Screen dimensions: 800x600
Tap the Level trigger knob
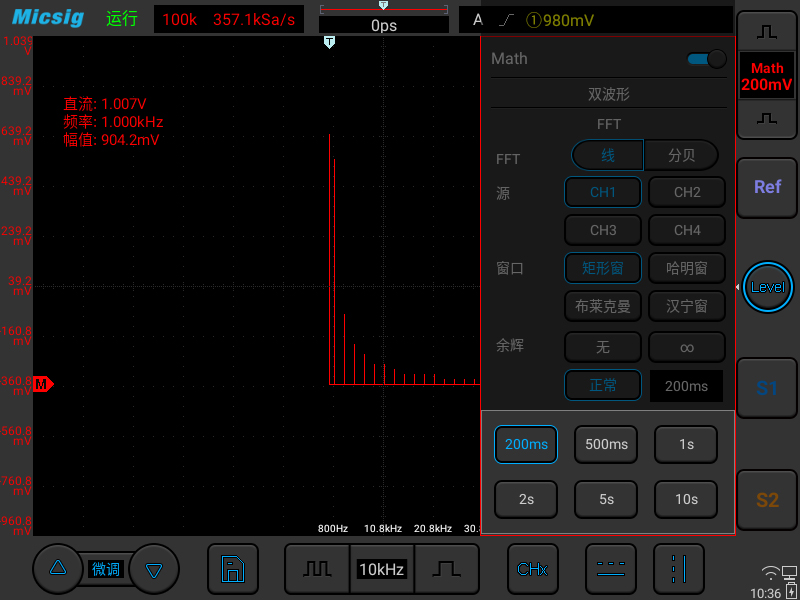768,287
